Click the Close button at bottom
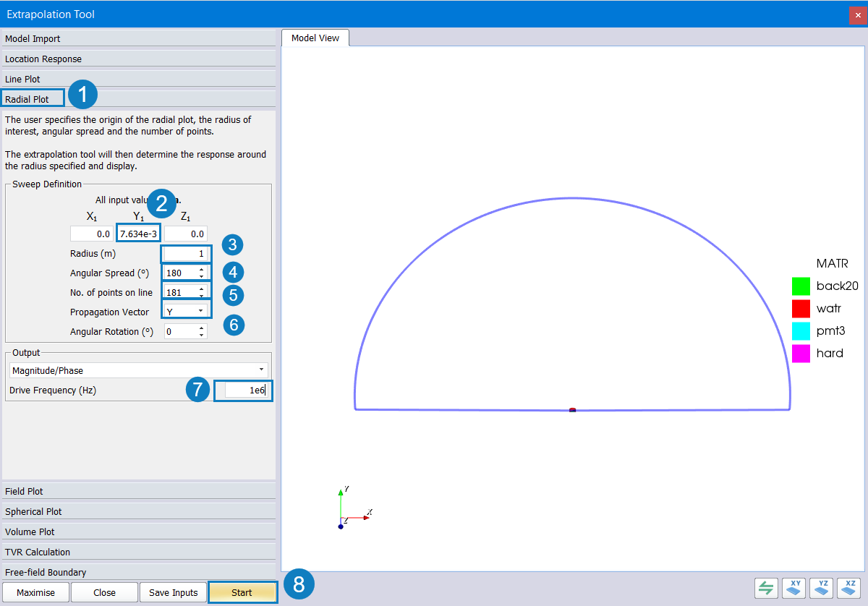Viewport: 868px width, 606px height. point(104,592)
